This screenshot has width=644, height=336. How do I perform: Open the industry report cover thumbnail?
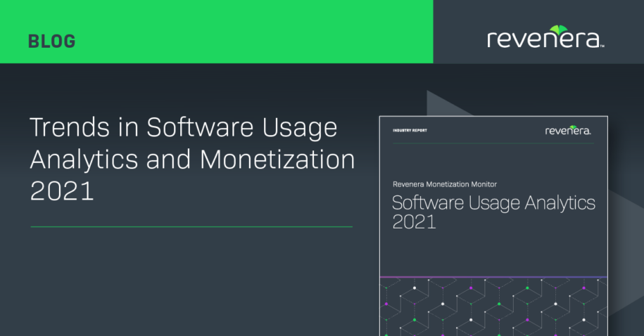(493, 226)
